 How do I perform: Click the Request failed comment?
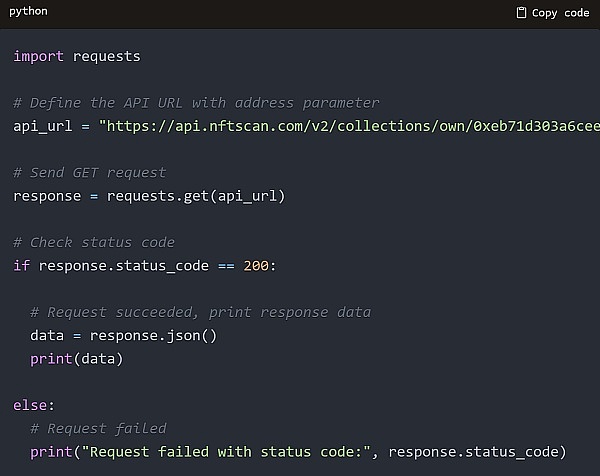pos(98,428)
